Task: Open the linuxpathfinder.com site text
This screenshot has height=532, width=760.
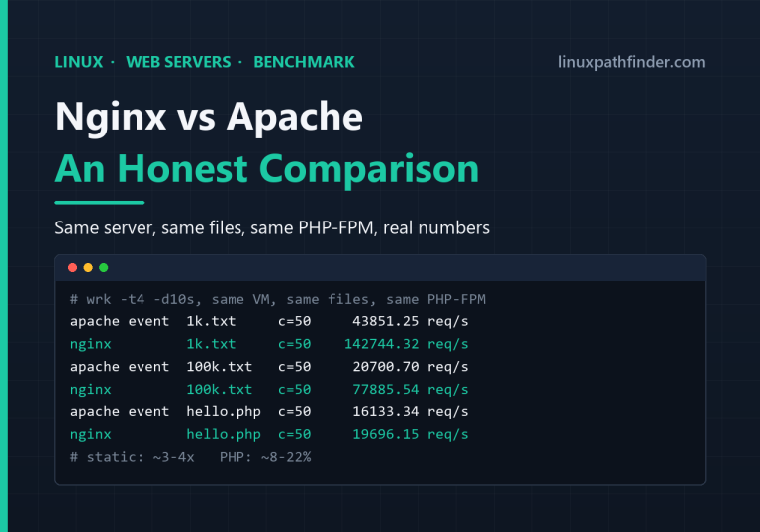Action: (x=631, y=62)
